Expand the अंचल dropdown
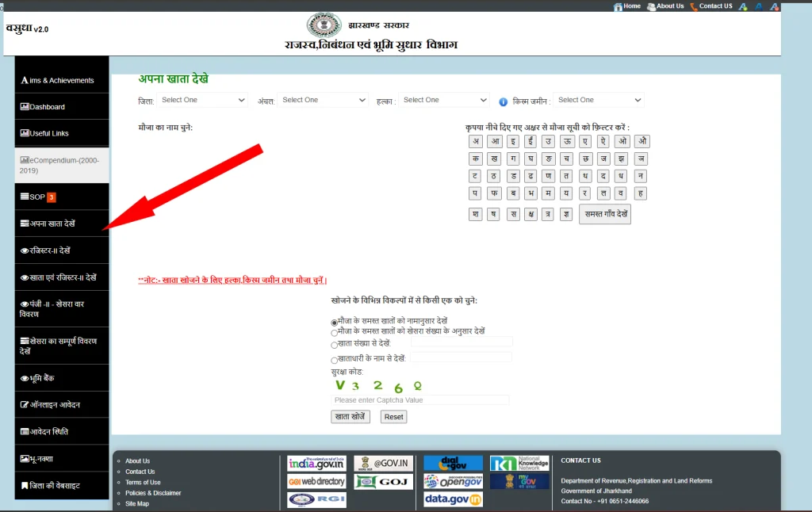This screenshot has height=512, width=812. pyautogui.click(x=324, y=101)
